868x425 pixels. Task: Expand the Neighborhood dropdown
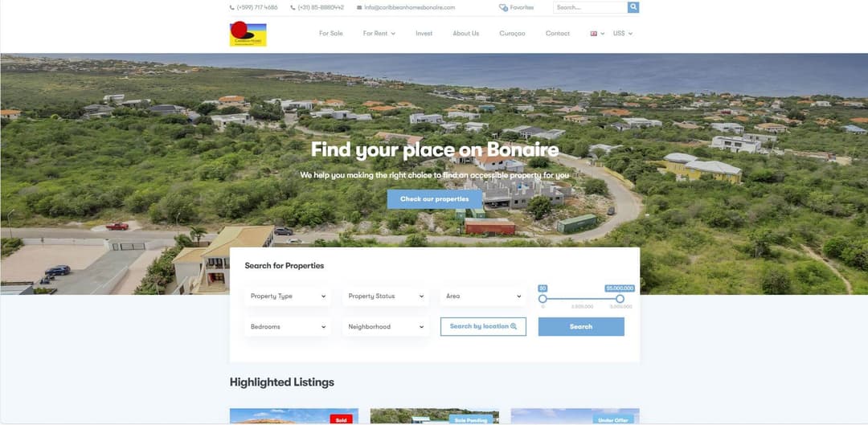[386, 326]
